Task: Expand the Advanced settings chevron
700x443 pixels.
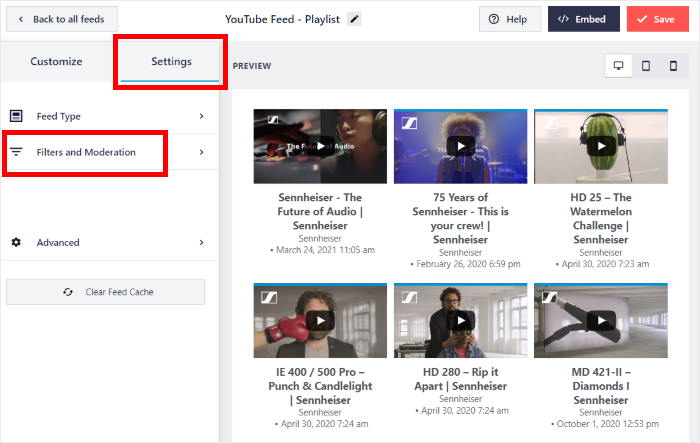Action: tap(201, 242)
